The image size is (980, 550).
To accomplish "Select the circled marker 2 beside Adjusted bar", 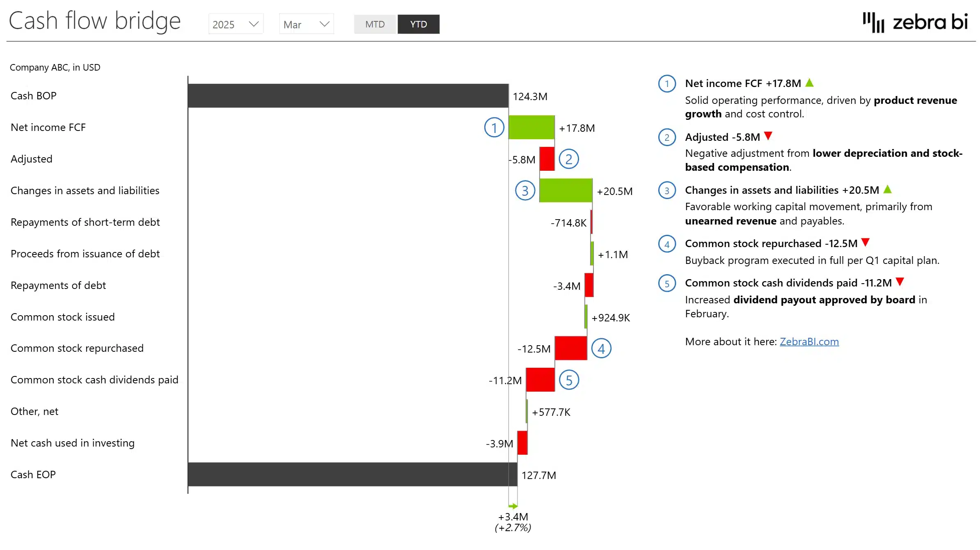I will tap(569, 159).
